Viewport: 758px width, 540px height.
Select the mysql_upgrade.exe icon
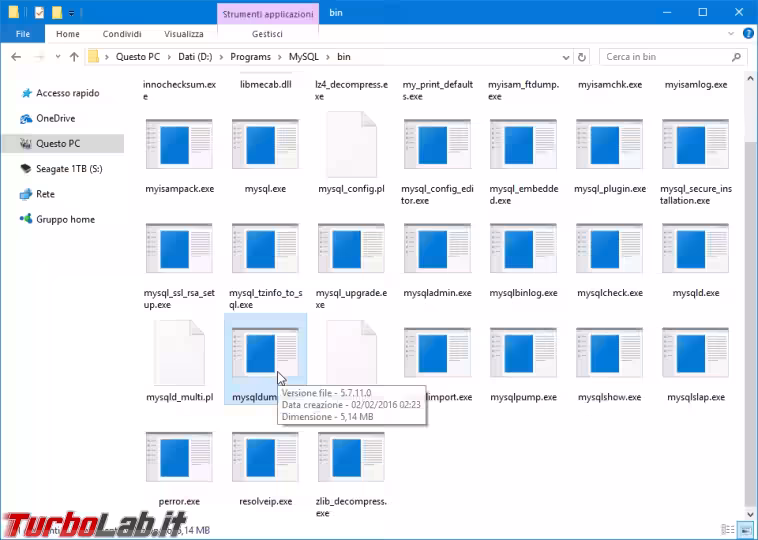pos(351,249)
